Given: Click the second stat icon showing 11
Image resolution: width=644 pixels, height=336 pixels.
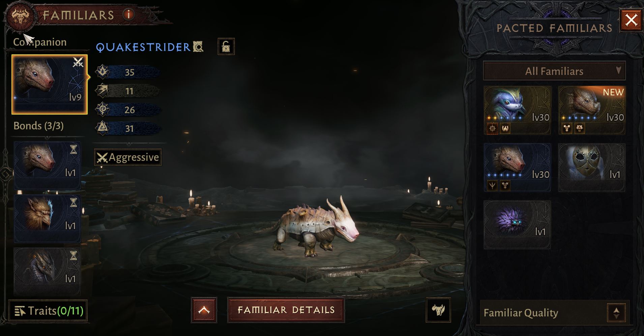Looking at the screenshot, I should click(x=103, y=91).
